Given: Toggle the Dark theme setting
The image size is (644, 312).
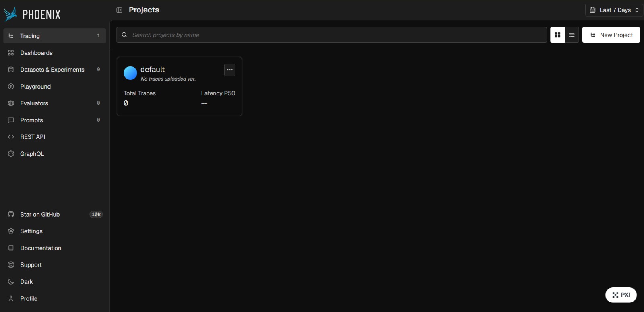Looking at the screenshot, I should point(55,282).
